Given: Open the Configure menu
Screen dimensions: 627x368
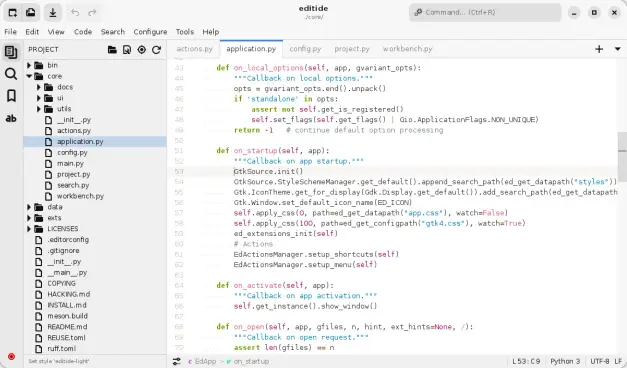Looking at the screenshot, I should click(x=150, y=32).
